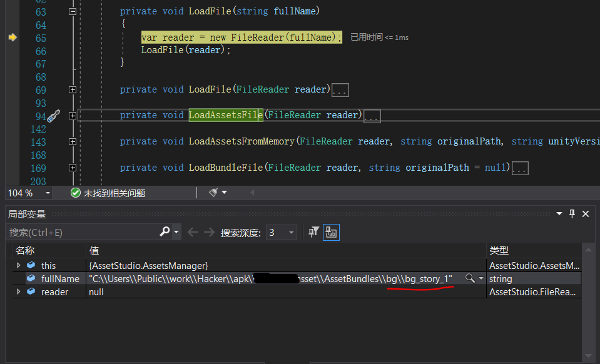Collapse the LoadFile(string fullName) method
The width and height of the screenshot is (600, 364).
[x=73, y=12]
